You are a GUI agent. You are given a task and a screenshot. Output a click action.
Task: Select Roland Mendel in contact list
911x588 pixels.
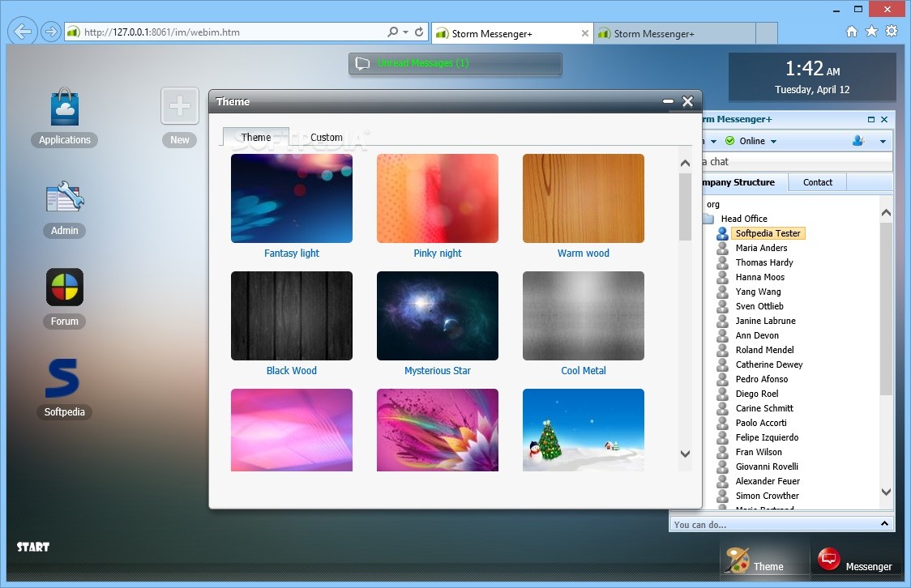coord(764,350)
